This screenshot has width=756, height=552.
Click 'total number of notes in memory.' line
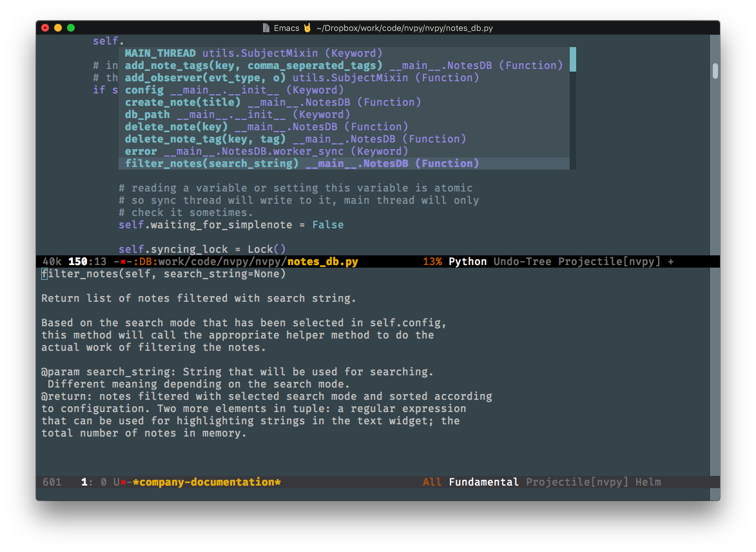[x=144, y=433]
